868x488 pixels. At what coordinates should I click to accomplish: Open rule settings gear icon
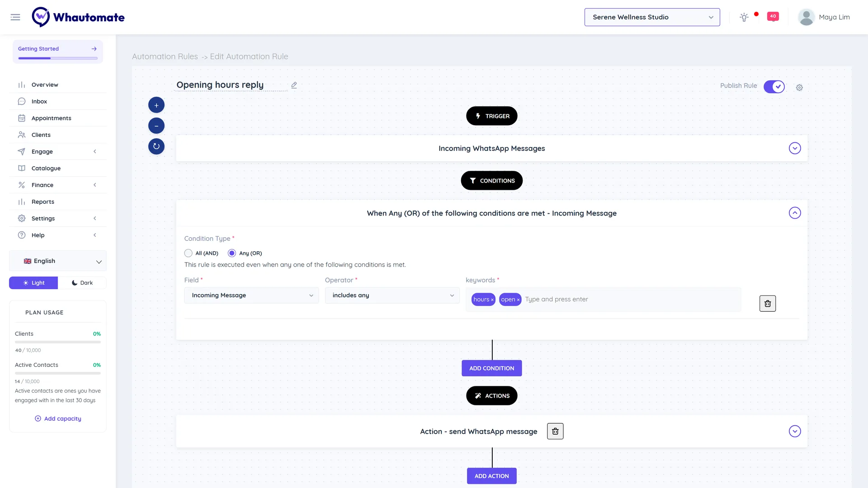tap(799, 87)
